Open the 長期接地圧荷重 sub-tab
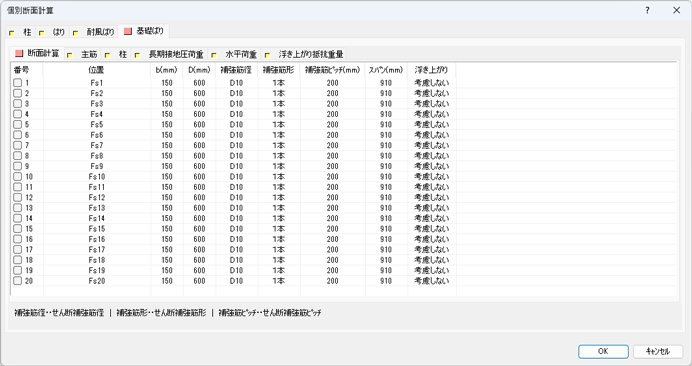Image resolution: width=692 pixels, height=366 pixels. 169,54
